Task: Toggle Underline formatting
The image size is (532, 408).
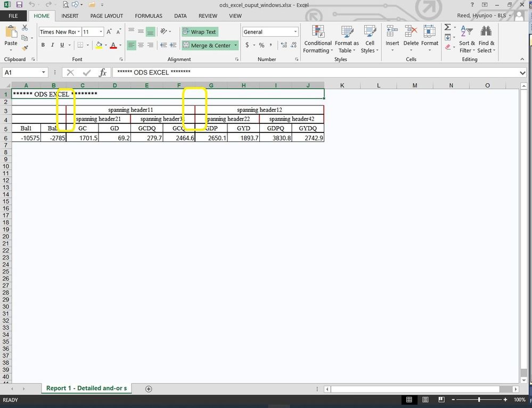Action: tap(62, 45)
